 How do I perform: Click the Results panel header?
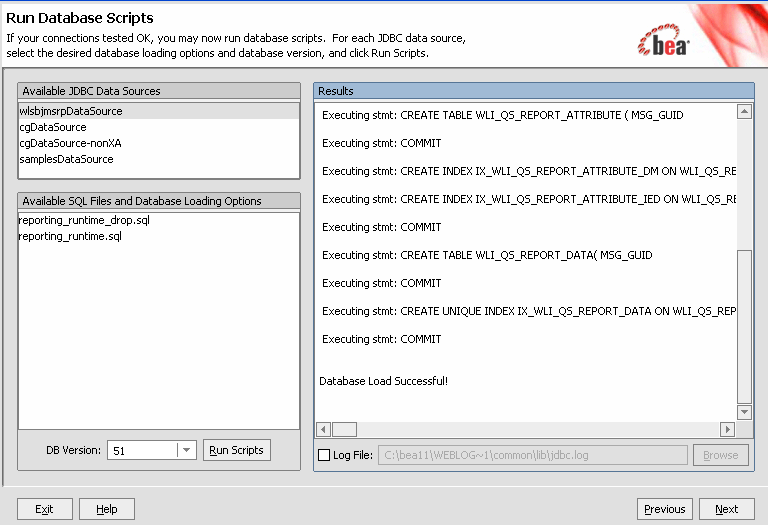click(534, 91)
